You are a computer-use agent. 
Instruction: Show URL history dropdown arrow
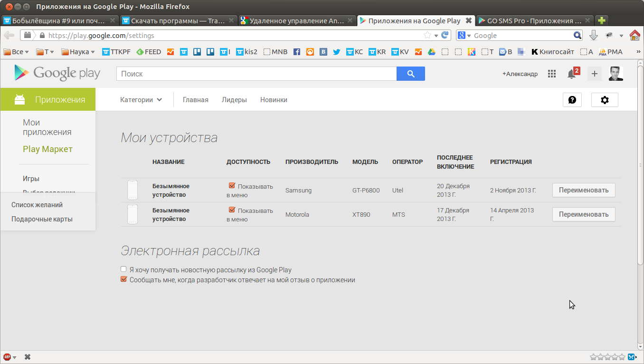coord(436,36)
